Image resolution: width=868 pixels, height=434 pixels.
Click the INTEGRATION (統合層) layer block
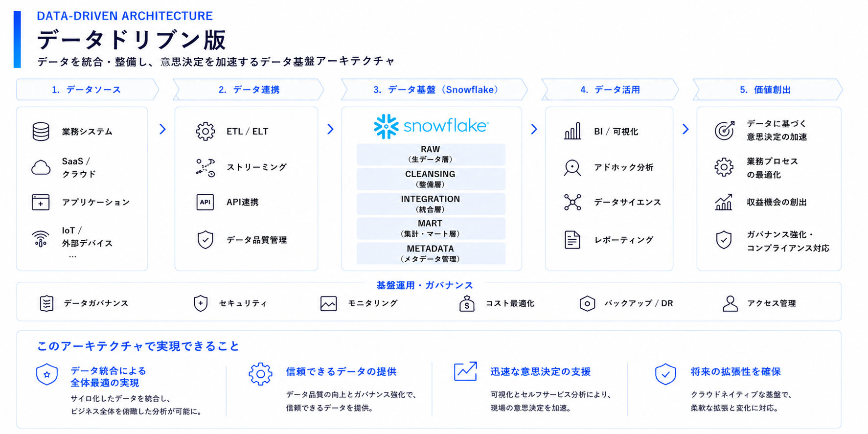point(431,204)
